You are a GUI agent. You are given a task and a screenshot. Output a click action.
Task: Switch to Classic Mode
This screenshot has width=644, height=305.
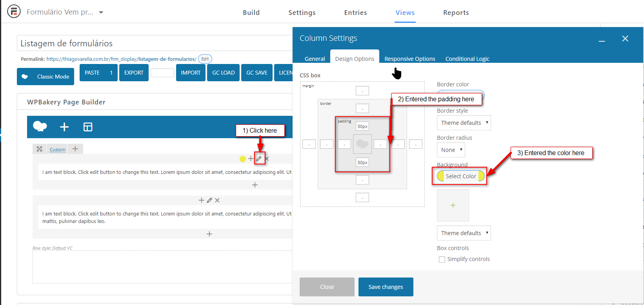pos(45,77)
